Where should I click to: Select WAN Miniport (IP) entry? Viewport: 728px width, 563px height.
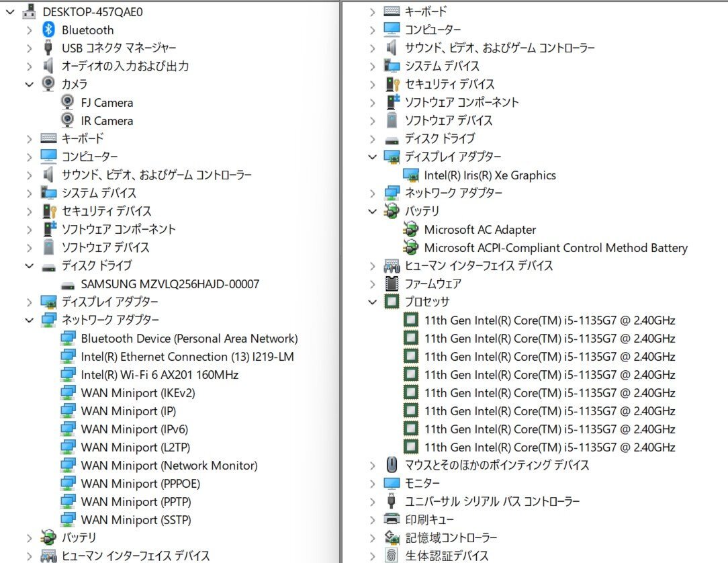128,410
